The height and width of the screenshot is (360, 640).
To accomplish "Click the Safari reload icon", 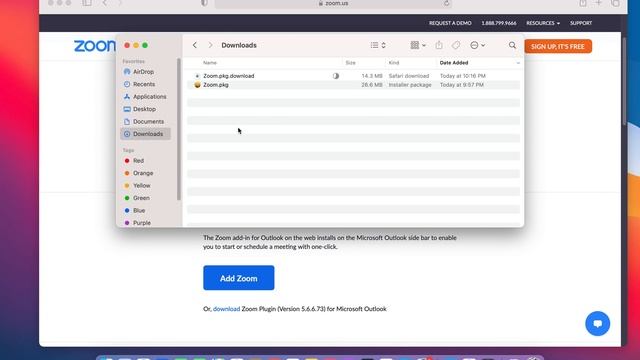I will pyautogui.click(x=446, y=3).
